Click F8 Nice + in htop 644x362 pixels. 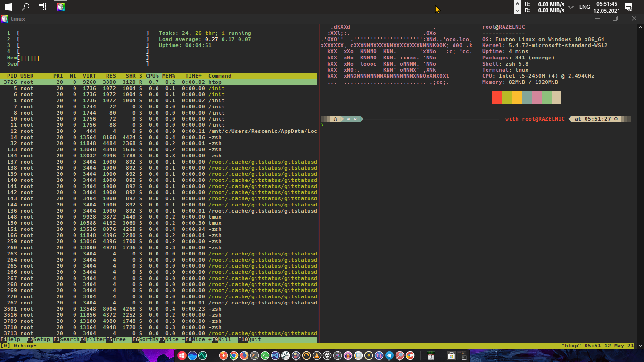(x=198, y=339)
